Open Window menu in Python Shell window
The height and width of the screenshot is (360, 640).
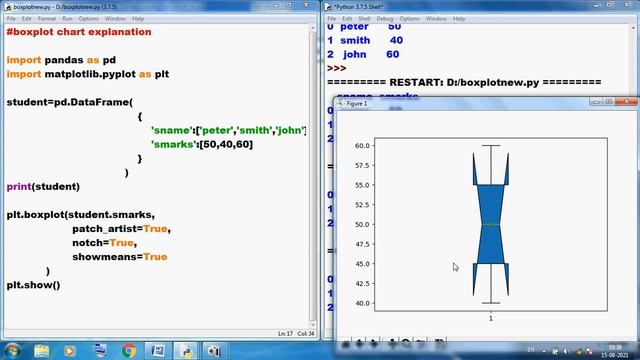[x=436, y=19]
